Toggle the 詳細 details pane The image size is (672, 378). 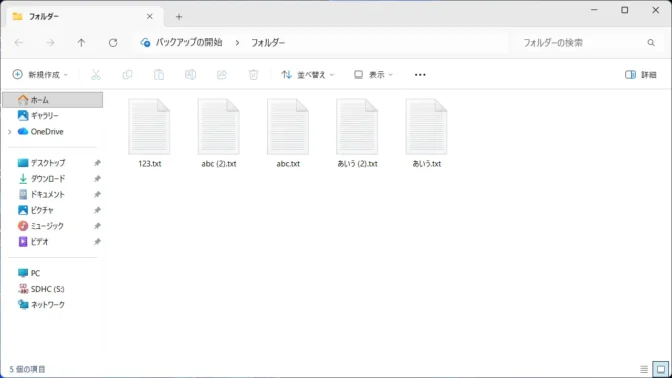click(x=641, y=75)
